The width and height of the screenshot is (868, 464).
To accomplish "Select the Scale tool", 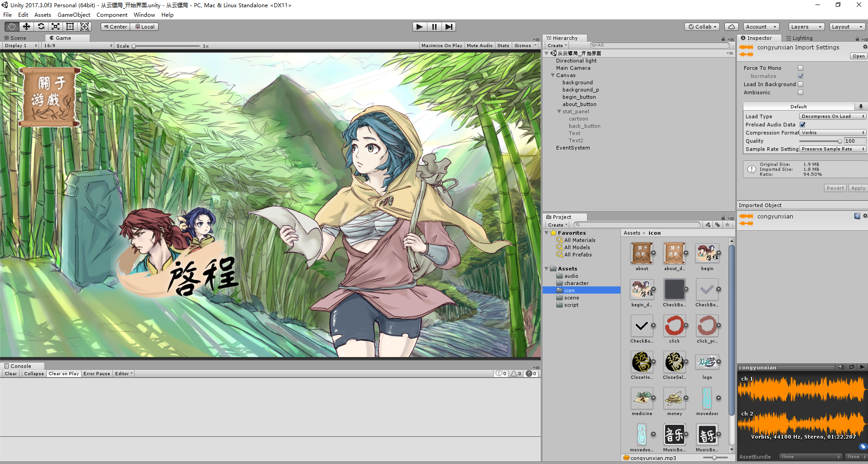I will click(55, 27).
